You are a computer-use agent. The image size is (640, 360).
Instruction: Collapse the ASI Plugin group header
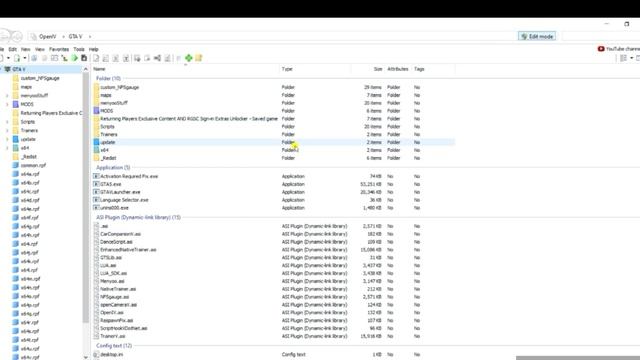pyautogui.click(x=138, y=218)
